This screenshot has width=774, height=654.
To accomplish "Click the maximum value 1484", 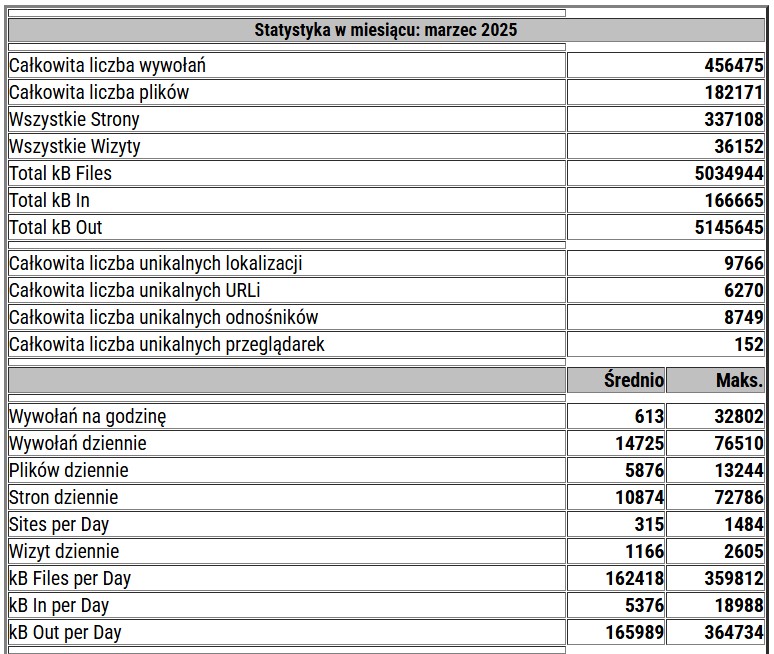I will 743,524.
